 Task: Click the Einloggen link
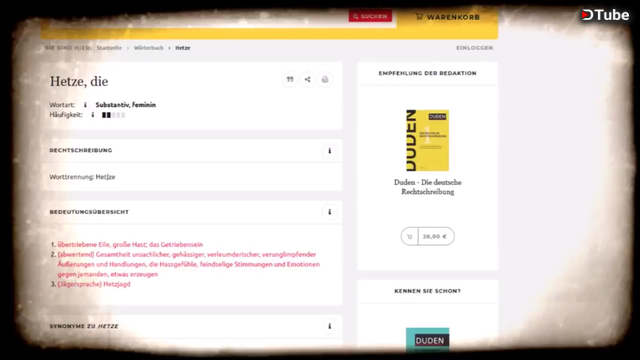coord(474,48)
